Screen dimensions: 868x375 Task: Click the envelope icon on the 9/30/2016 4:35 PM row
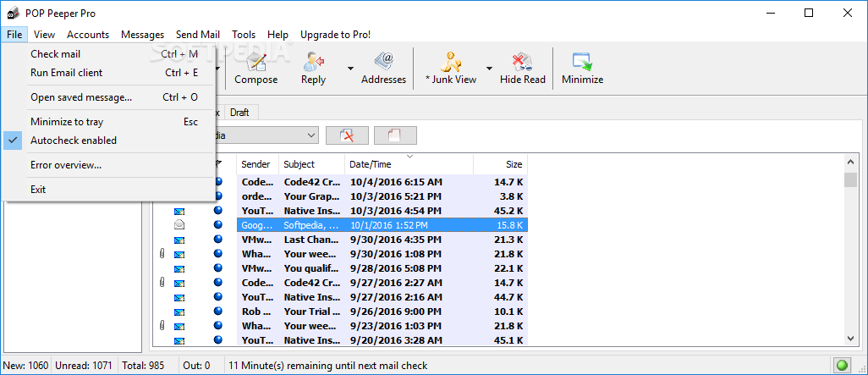pos(179,240)
